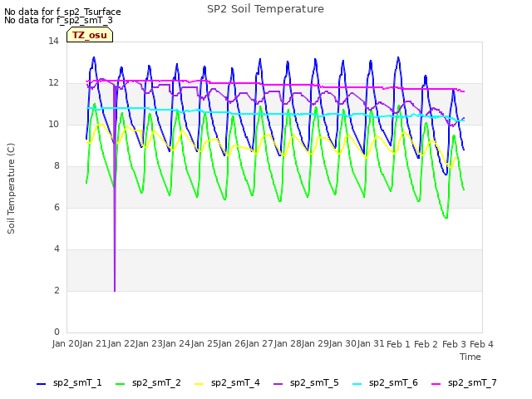The width and height of the screenshot is (532, 399).
Task: Click the Time axis label
Action: coord(470,357)
